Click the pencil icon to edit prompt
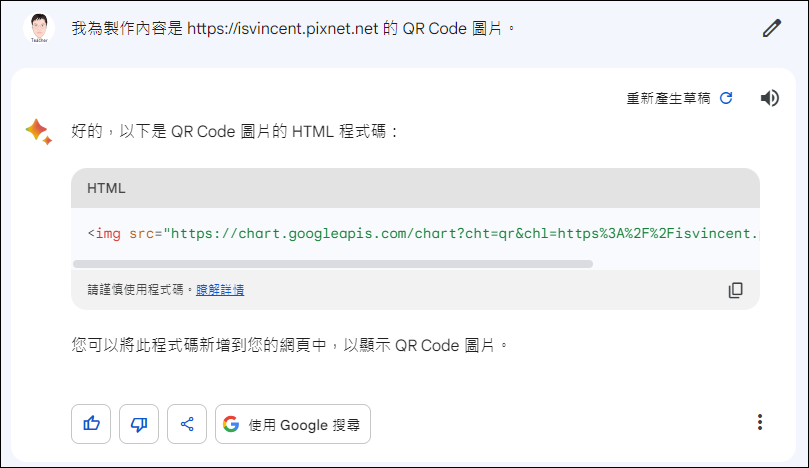This screenshot has width=809, height=468. [772, 28]
